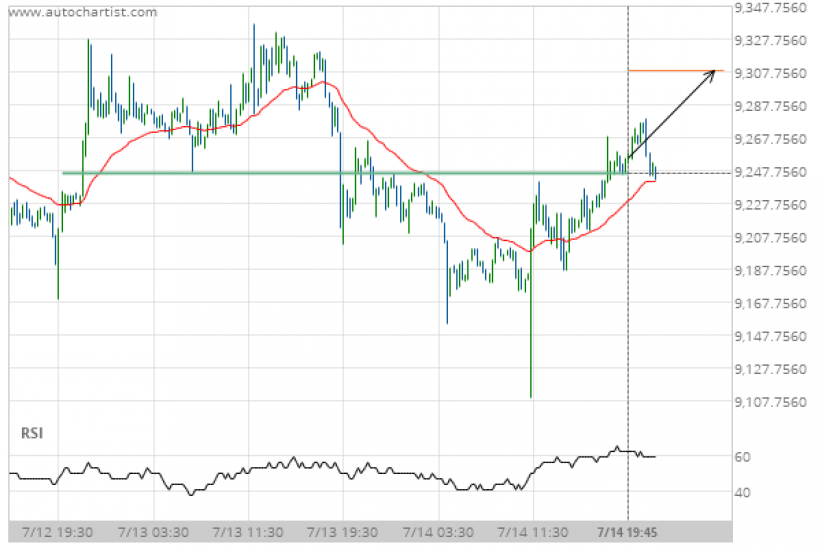
Task: Select the 7/14 03:30 time label
Action: tap(438, 533)
